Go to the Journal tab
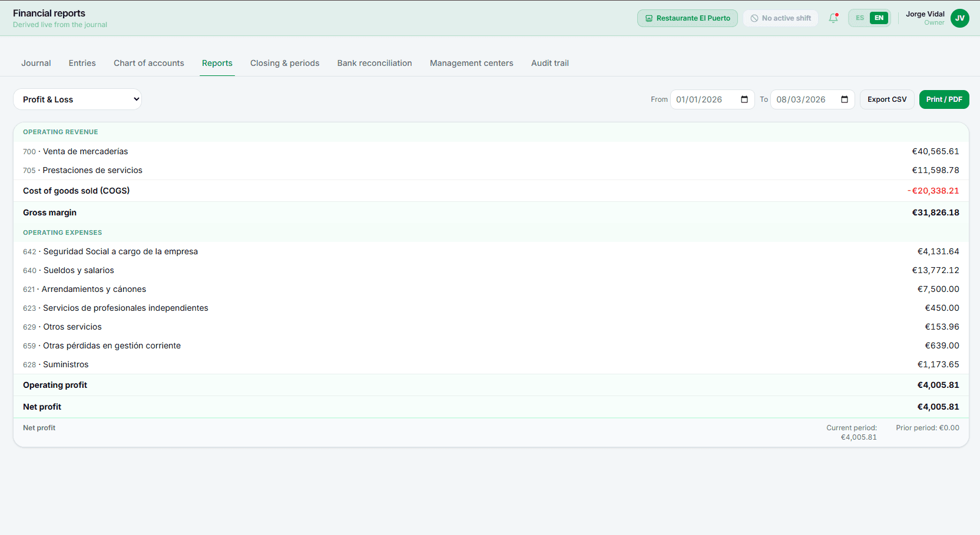The height and width of the screenshot is (535, 980). coord(36,63)
